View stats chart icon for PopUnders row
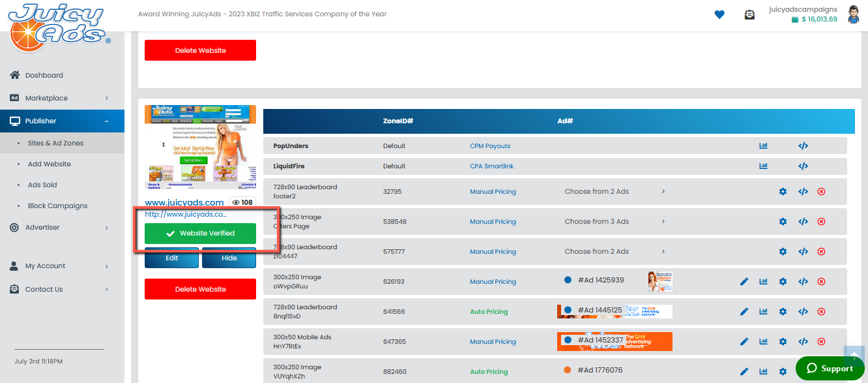 (x=763, y=146)
